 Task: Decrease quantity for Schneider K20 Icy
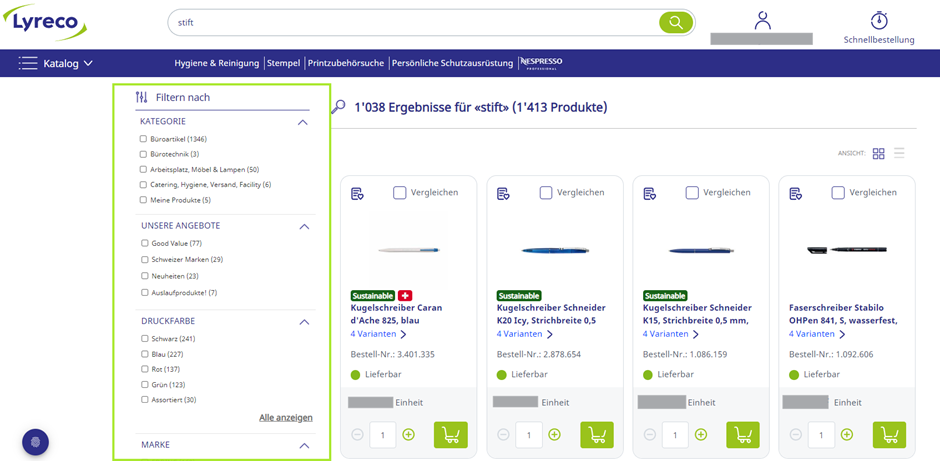[504, 434]
